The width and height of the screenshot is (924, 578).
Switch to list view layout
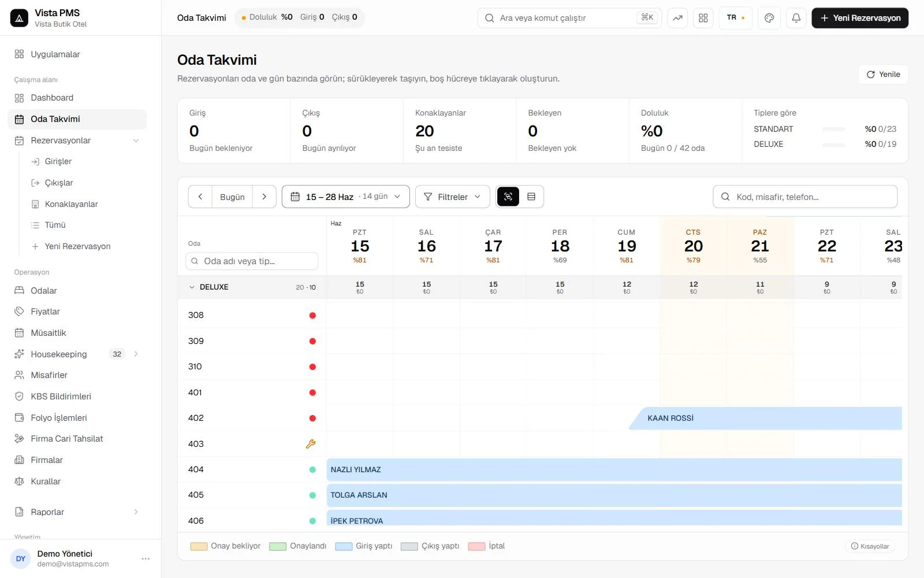pos(531,197)
